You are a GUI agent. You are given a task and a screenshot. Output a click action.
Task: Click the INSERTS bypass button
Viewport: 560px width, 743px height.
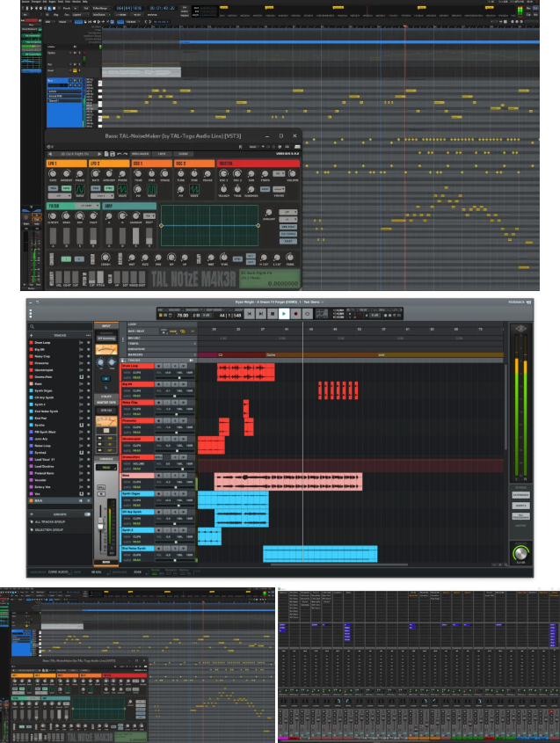pos(520,506)
